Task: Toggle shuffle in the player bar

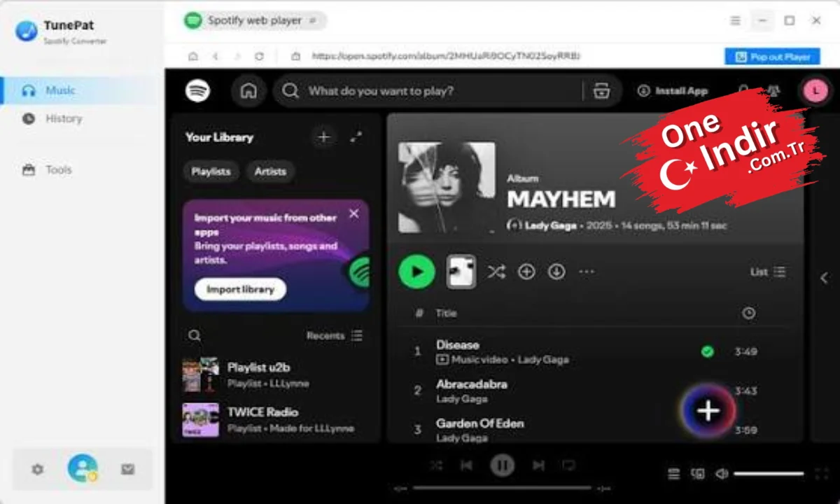Action: click(436, 465)
